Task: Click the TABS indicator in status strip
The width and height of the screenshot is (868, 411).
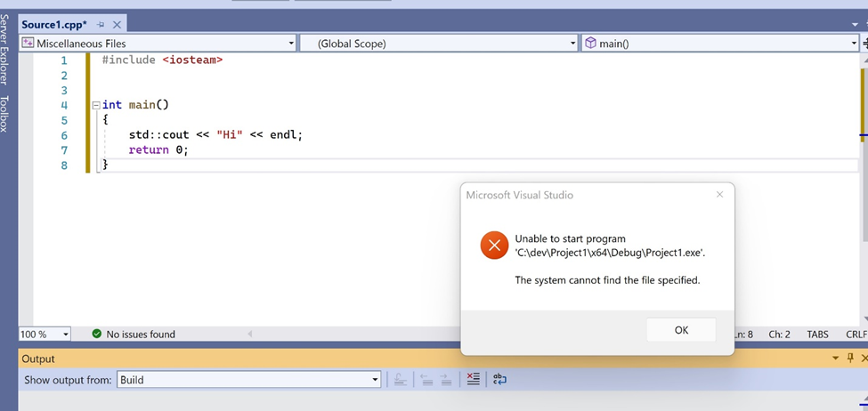Action: [817, 334]
